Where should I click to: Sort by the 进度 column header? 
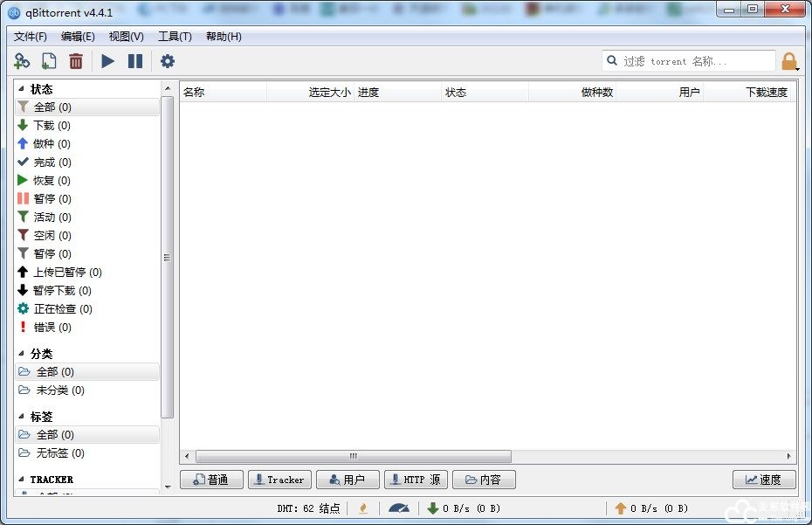[398, 93]
